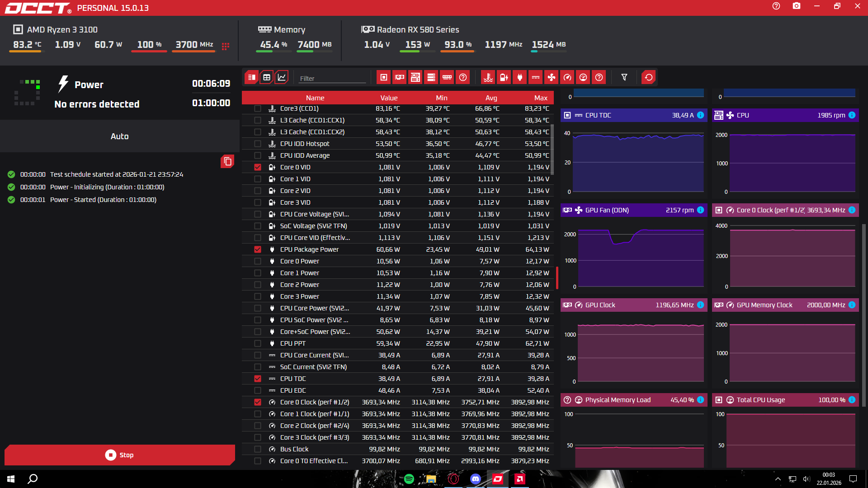Switch to graph view icon

click(282, 77)
